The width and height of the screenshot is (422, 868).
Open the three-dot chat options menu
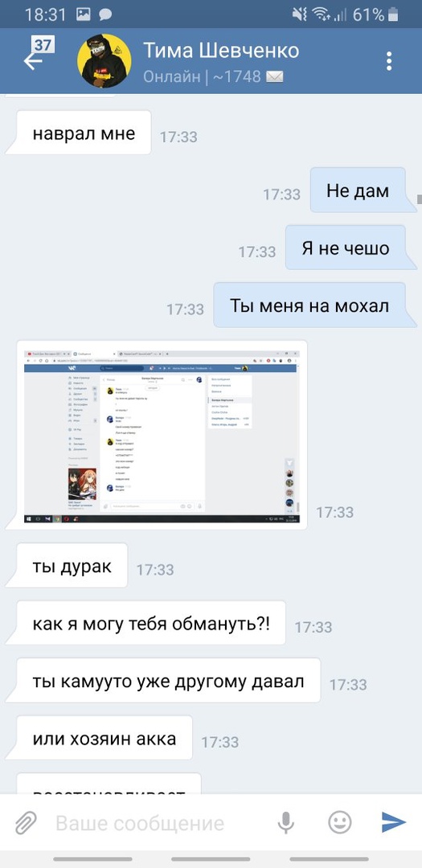pos(389,61)
